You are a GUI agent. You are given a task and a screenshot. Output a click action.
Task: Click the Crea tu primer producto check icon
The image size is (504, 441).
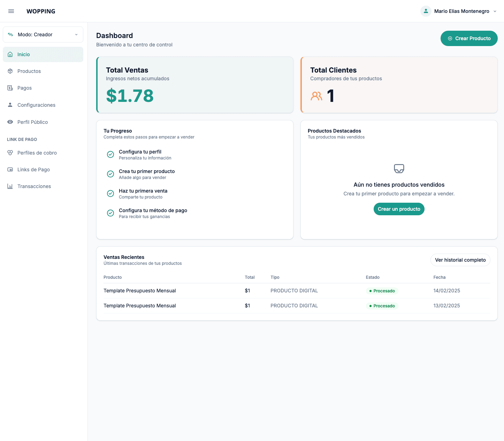(x=110, y=174)
